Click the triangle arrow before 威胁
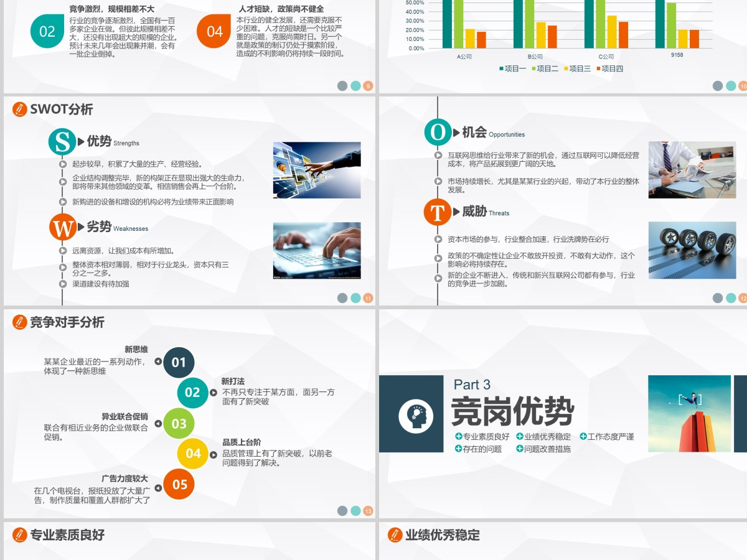 (456, 212)
